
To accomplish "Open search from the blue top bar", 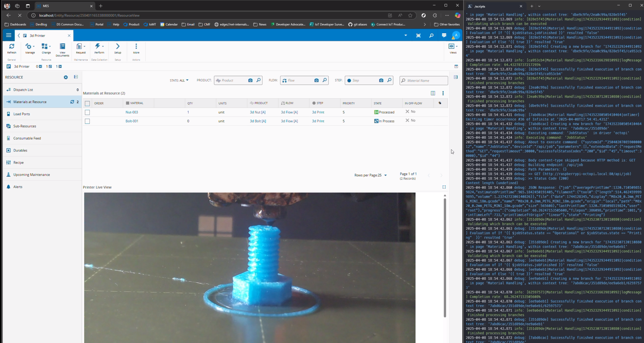I will [431, 35].
